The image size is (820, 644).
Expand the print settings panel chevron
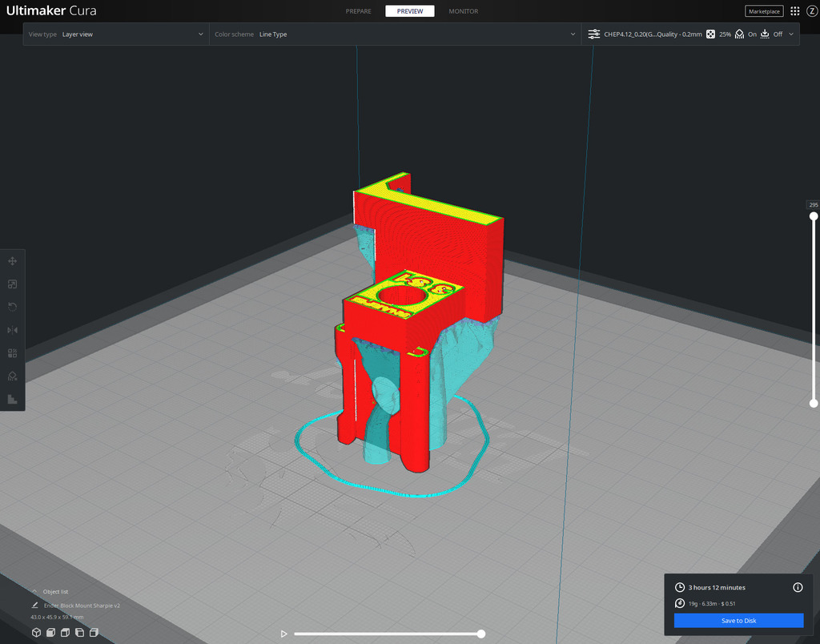(791, 34)
